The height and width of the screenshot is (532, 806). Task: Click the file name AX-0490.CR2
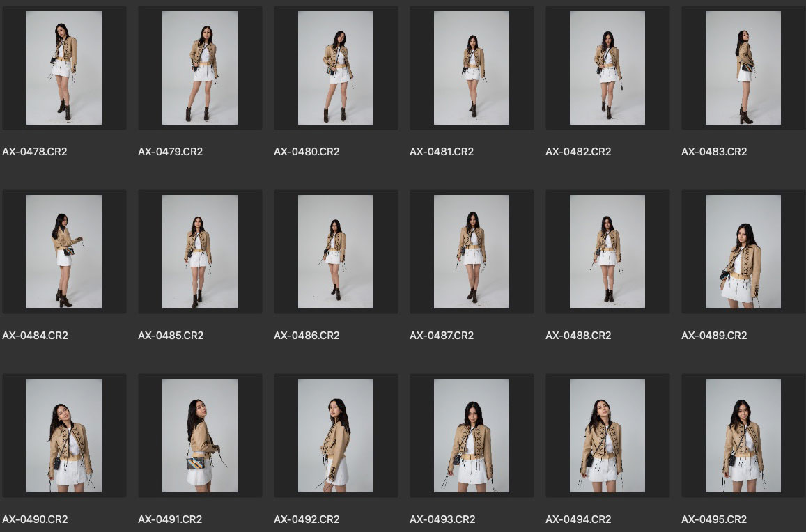coord(35,519)
